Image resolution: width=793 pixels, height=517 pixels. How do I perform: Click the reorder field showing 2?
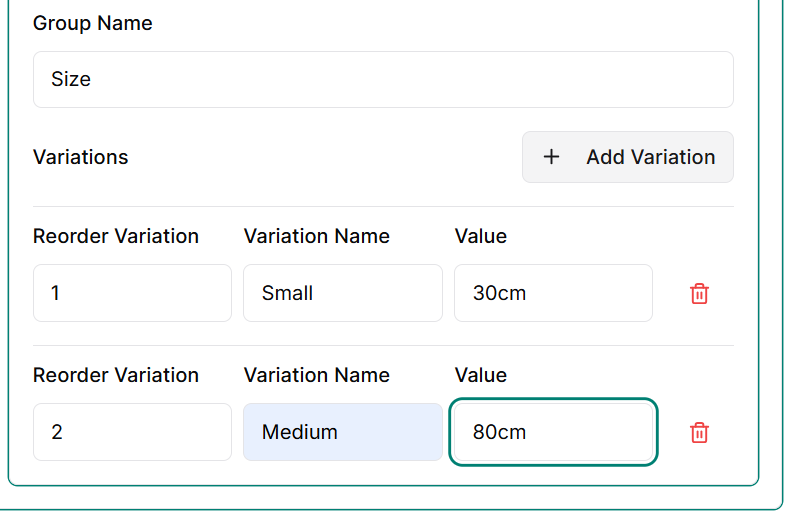tap(132, 432)
